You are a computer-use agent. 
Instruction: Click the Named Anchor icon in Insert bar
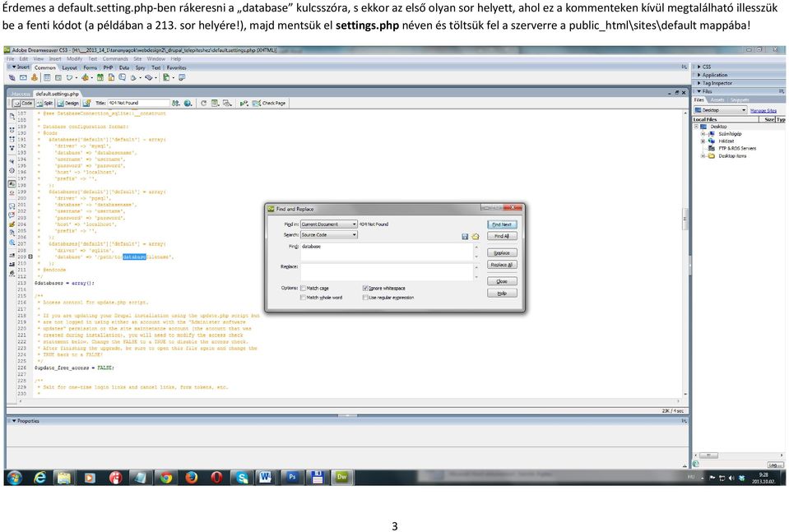tap(35, 77)
